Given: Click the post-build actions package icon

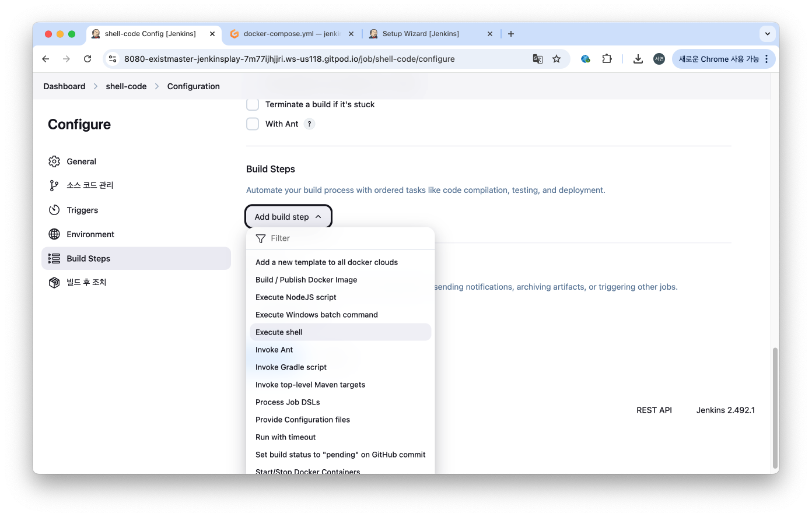Looking at the screenshot, I should (x=54, y=283).
